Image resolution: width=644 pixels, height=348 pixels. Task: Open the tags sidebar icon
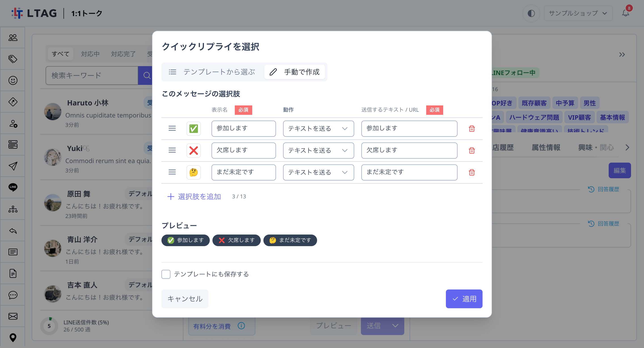(x=13, y=59)
